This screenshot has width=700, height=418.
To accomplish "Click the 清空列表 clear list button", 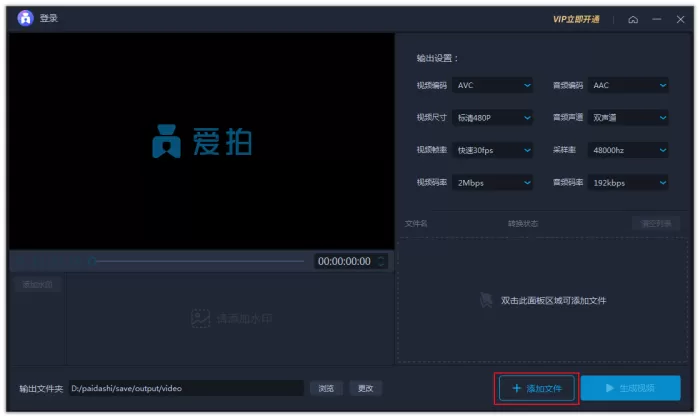I will tap(656, 223).
